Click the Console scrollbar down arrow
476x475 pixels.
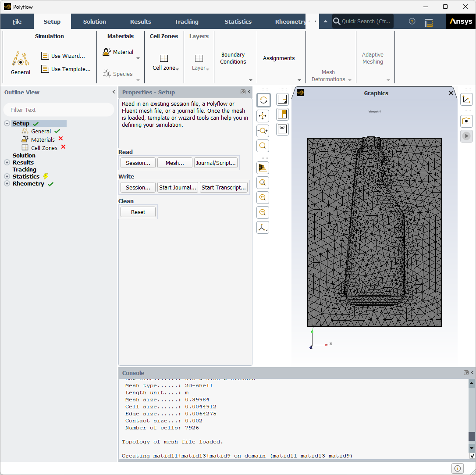pos(472,448)
